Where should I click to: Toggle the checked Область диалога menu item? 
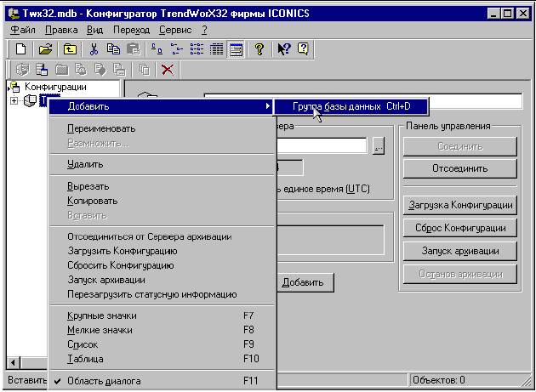(162, 381)
